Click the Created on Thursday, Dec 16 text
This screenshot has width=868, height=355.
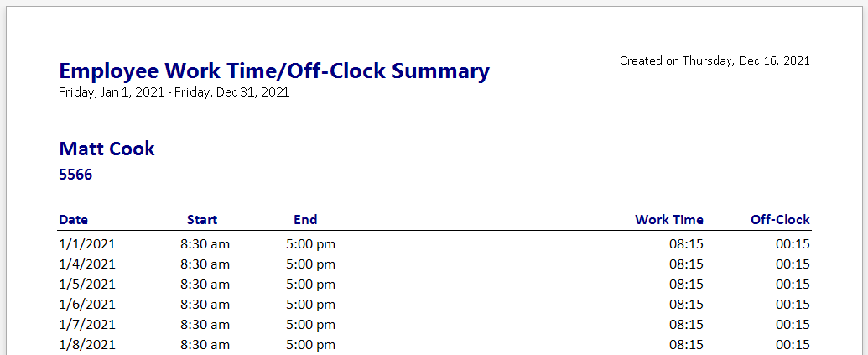point(714,60)
